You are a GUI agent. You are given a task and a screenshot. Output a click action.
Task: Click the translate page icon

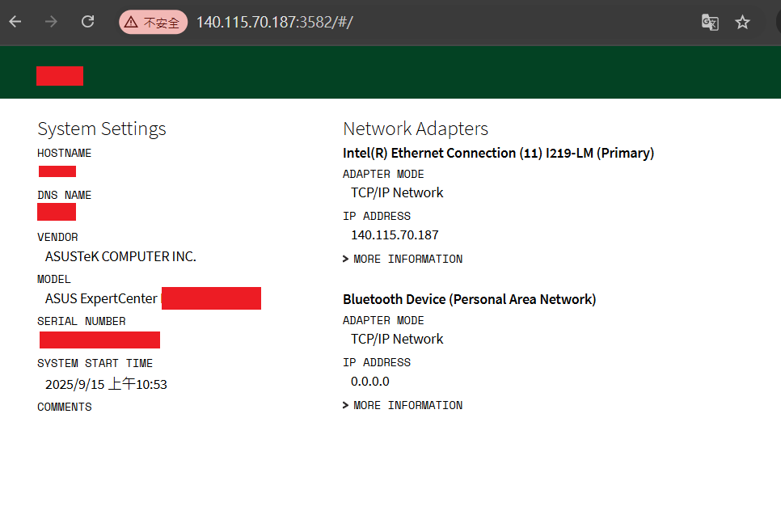click(x=710, y=22)
